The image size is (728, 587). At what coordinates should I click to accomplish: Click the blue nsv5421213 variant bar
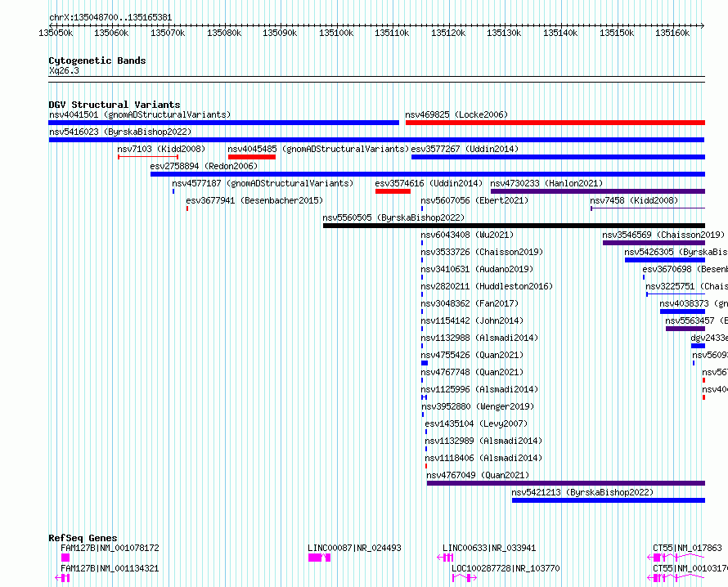[609, 500]
